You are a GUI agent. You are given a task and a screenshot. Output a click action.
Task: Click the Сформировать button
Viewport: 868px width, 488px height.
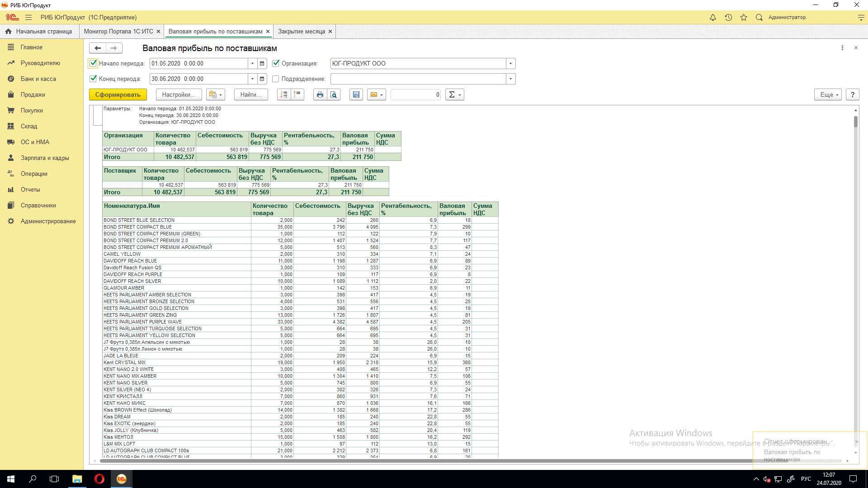pos(118,94)
